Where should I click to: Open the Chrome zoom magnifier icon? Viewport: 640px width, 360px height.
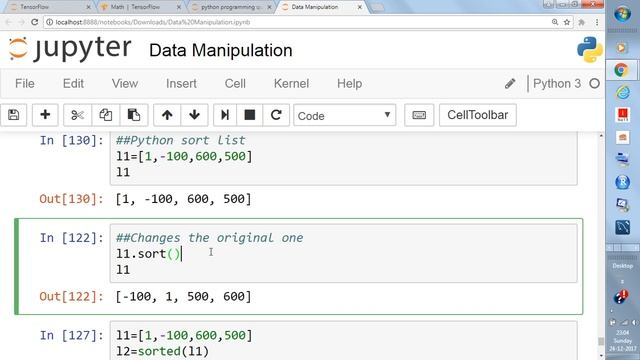(555, 22)
